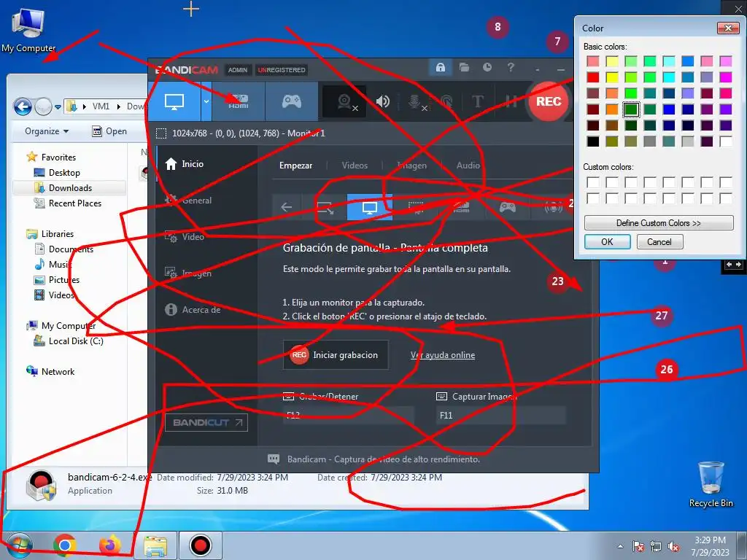
Task: Select Libraries in Explorer navigation pane
Action: click(x=57, y=234)
